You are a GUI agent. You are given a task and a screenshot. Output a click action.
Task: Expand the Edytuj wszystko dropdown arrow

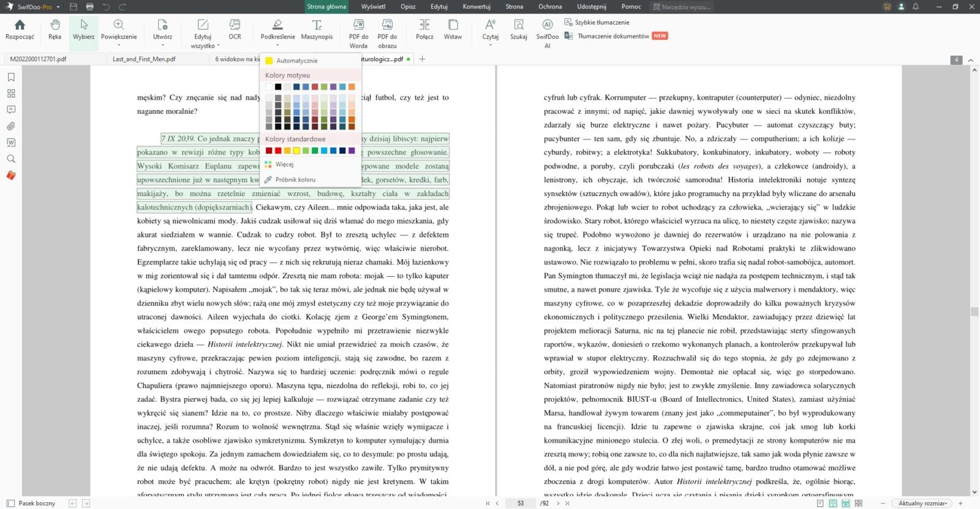(218, 45)
